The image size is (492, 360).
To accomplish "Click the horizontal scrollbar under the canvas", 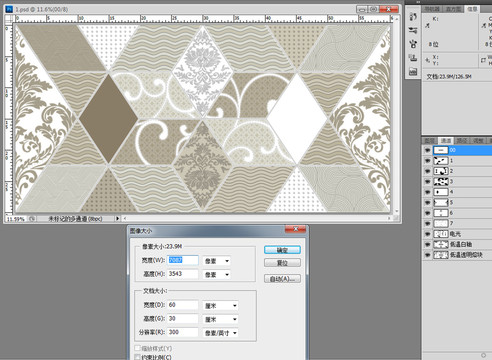I will (257, 219).
